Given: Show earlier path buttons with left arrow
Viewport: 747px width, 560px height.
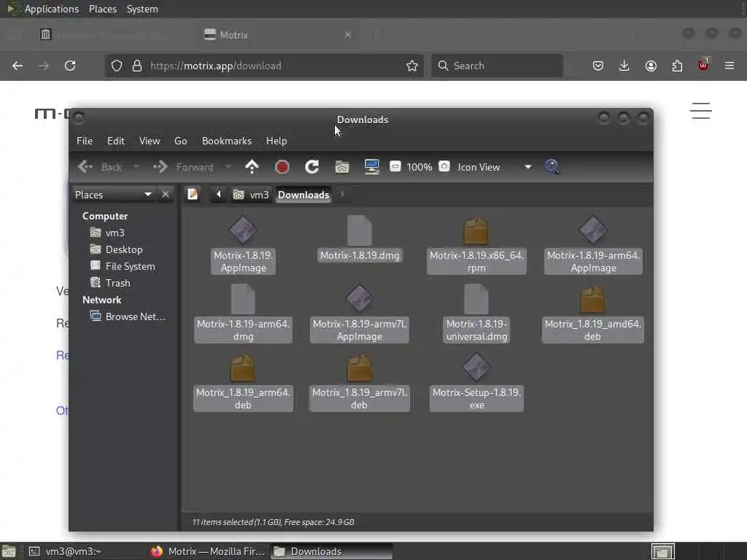Looking at the screenshot, I should coord(219,194).
